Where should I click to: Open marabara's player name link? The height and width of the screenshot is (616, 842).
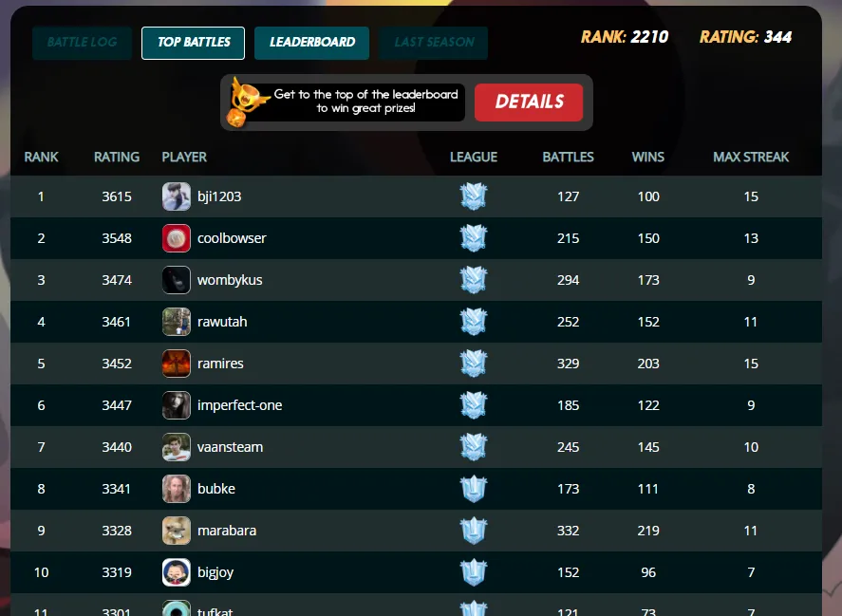click(x=227, y=531)
